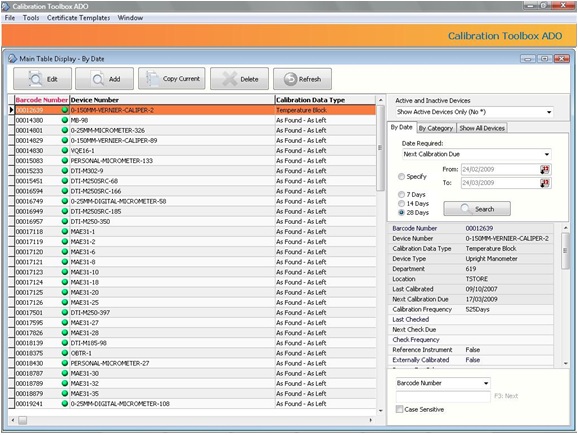Select the row with device MB-98
This screenshot has height=435, width=578.
point(192,120)
